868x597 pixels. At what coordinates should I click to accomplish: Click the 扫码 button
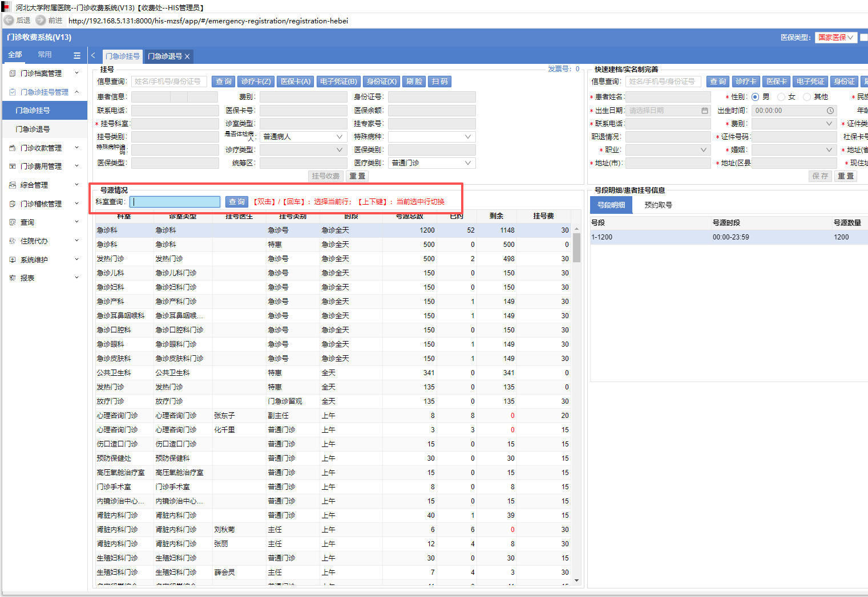pyautogui.click(x=439, y=82)
